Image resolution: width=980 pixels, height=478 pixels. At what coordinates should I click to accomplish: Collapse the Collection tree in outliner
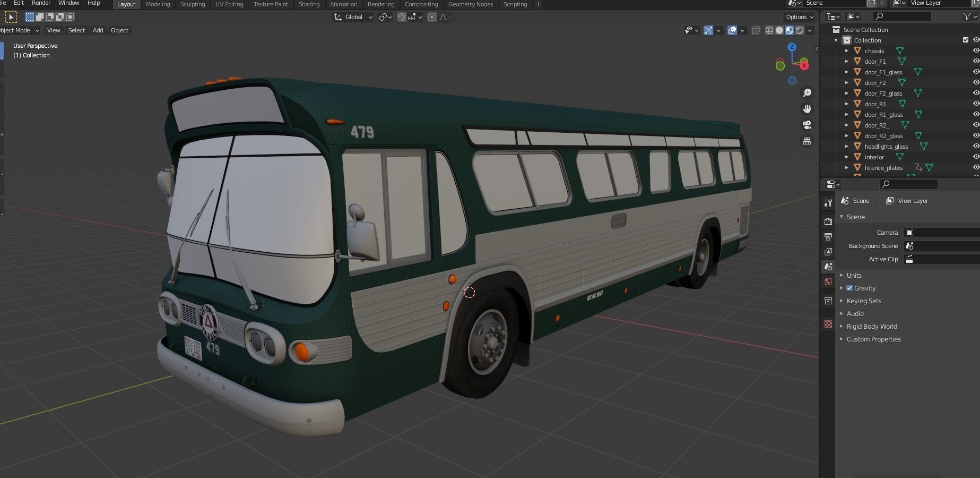click(836, 40)
